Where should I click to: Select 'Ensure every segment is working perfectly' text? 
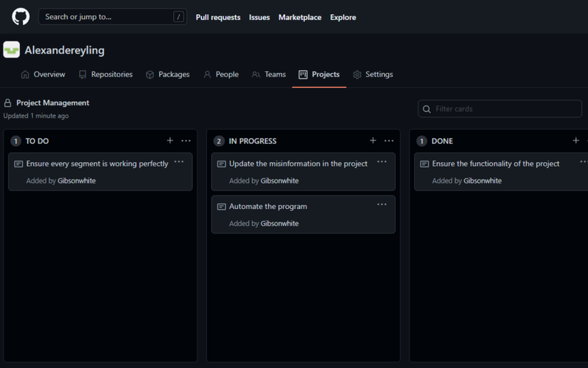pos(97,164)
